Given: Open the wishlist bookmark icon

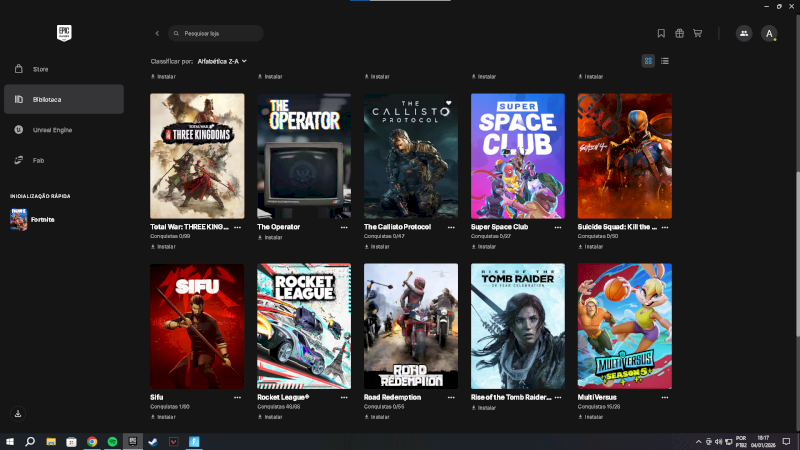Looking at the screenshot, I should click(x=661, y=33).
